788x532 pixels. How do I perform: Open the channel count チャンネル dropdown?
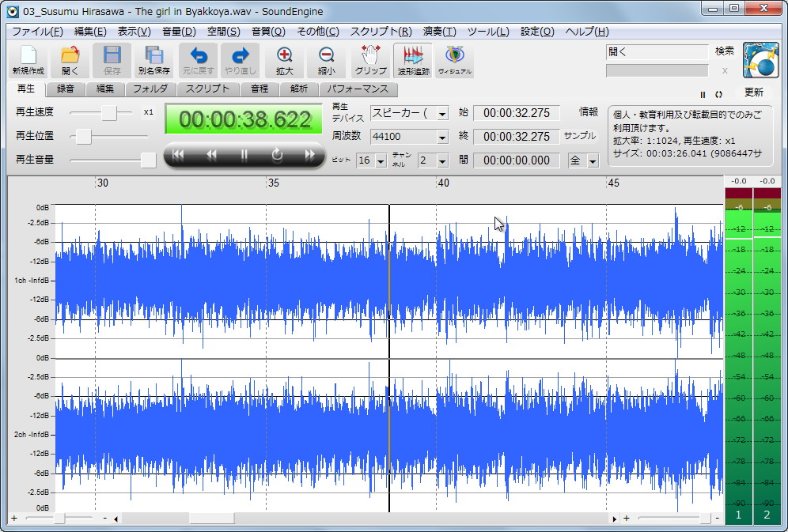coord(441,160)
